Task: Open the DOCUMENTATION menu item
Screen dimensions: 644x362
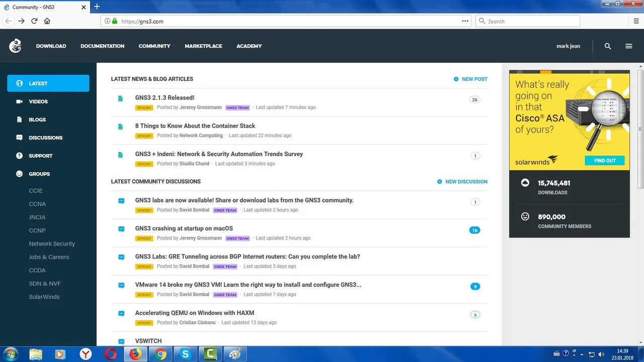Action: coord(102,46)
